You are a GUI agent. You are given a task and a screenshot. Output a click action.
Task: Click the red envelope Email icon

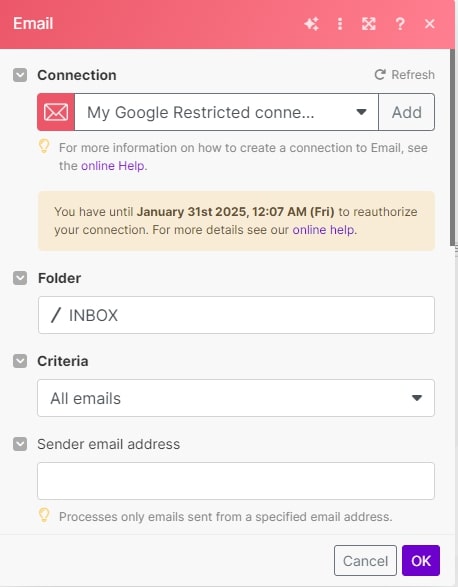(56, 112)
